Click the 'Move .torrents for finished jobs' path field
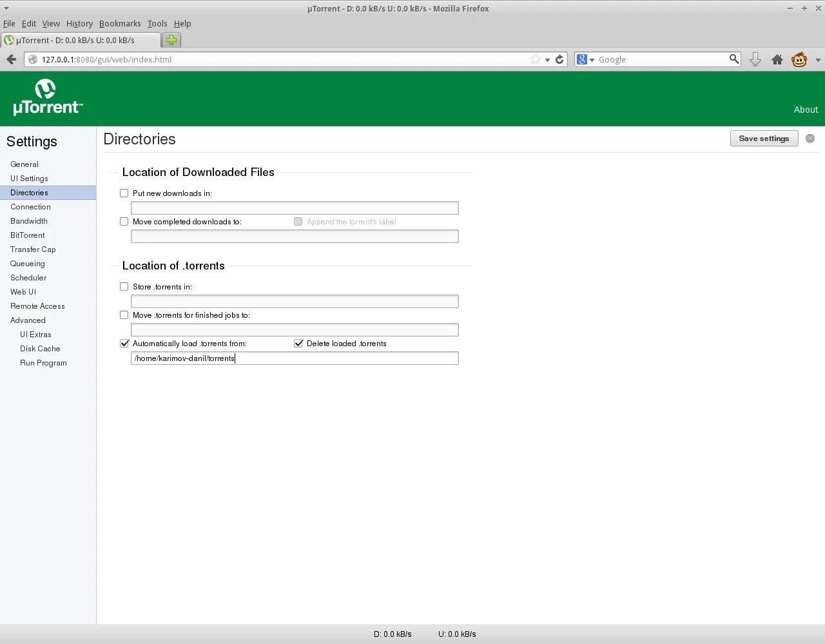Image resolution: width=825 pixels, height=644 pixels. pyautogui.click(x=295, y=329)
